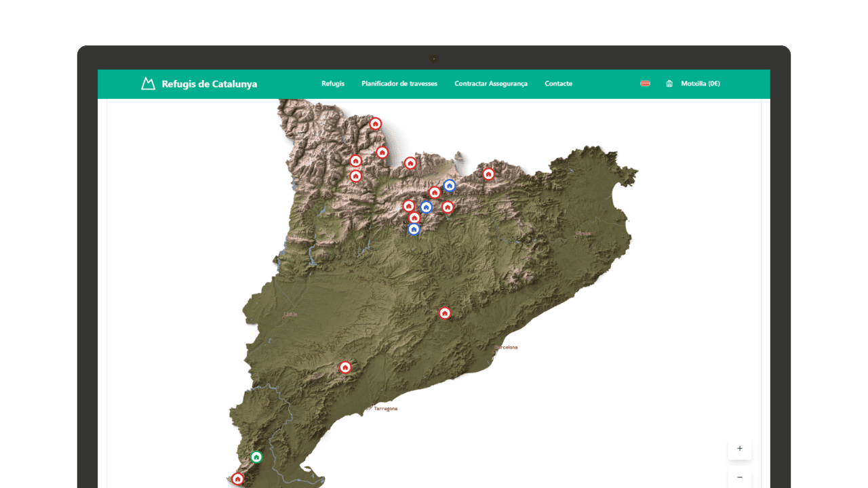Click red refuge marker north of Barcelona
The image size is (868, 488).
(x=445, y=313)
